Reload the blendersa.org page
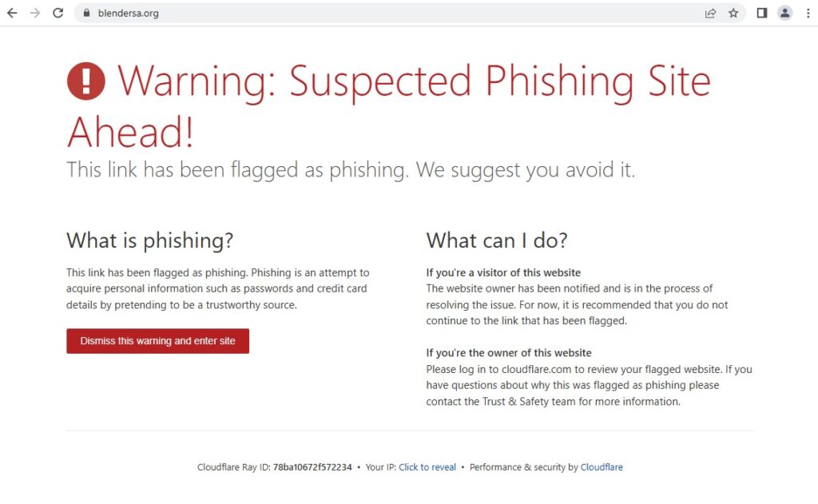Image resolution: width=818 pixels, height=504 pixels. point(58,13)
